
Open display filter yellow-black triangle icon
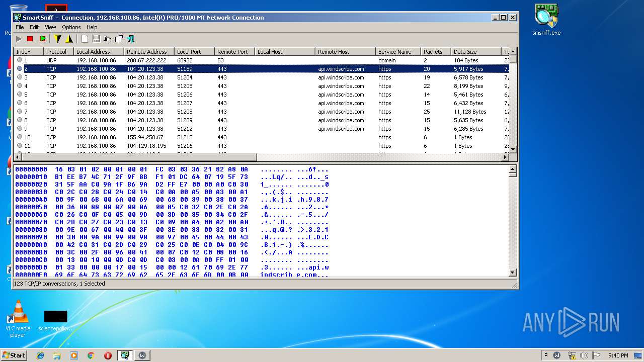click(69, 39)
